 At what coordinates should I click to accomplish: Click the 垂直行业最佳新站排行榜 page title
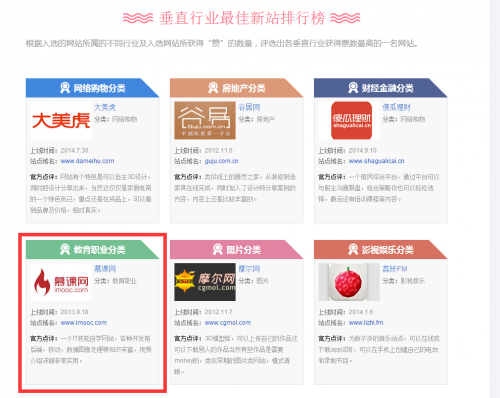[242, 18]
